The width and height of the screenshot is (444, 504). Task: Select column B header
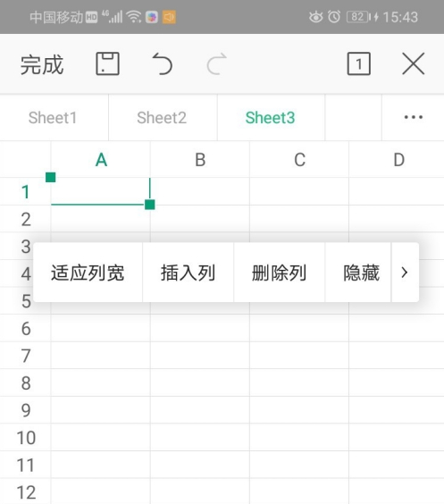pyautogui.click(x=200, y=160)
